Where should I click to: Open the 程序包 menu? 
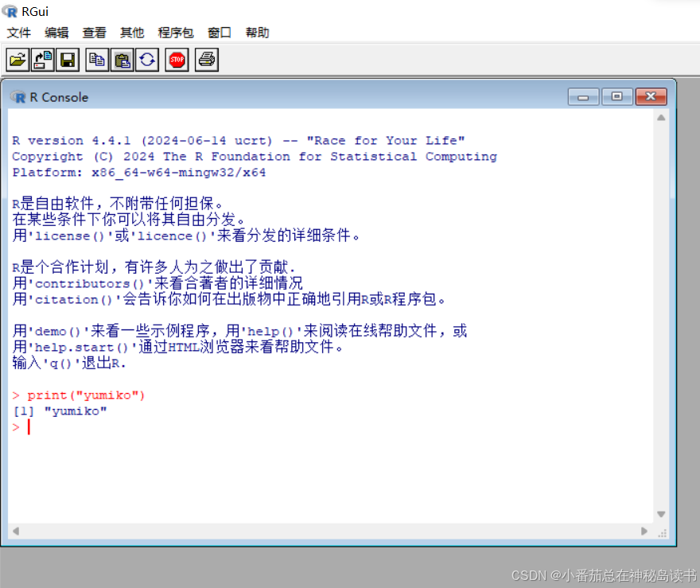point(176,33)
